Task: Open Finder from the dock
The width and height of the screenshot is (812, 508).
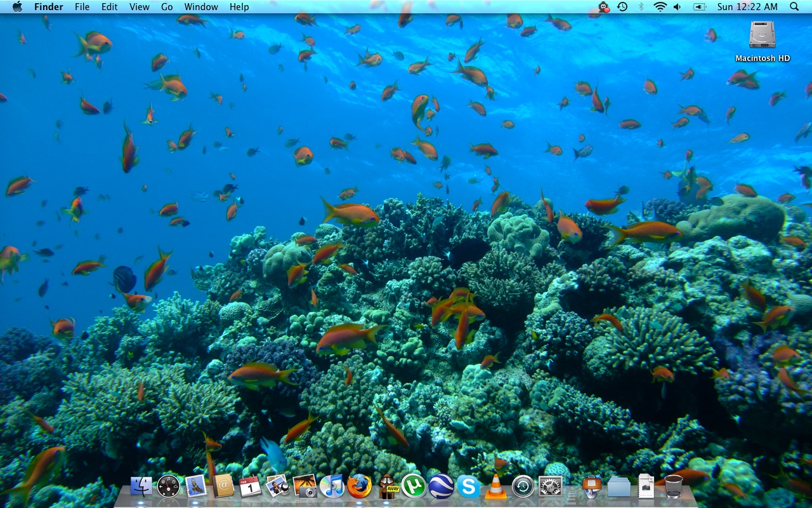Action: click(141, 486)
